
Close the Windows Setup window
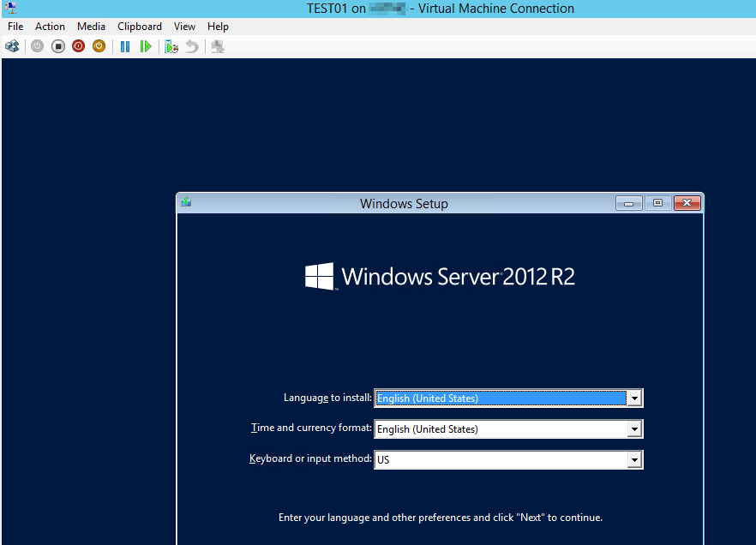click(x=687, y=203)
